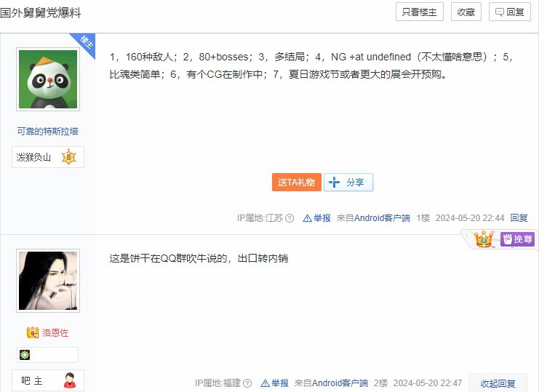Click the 泼猴负山 title badge
539x392 pixels.
(x=48, y=157)
